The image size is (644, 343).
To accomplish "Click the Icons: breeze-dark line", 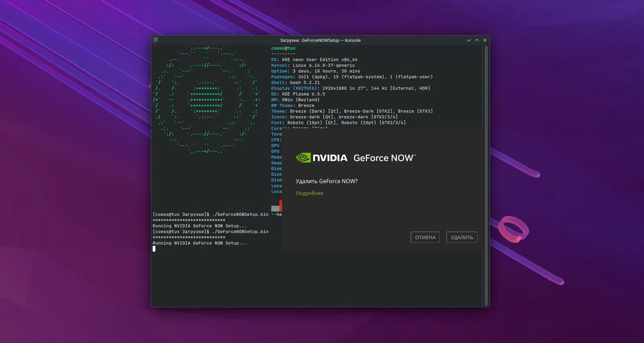I will pyautogui.click(x=334, y=117).
